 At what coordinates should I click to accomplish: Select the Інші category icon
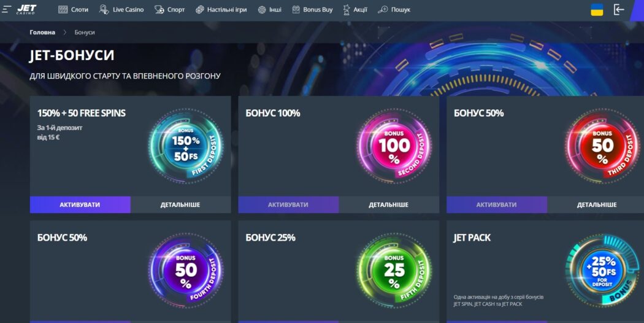click(x=262, y=9)
